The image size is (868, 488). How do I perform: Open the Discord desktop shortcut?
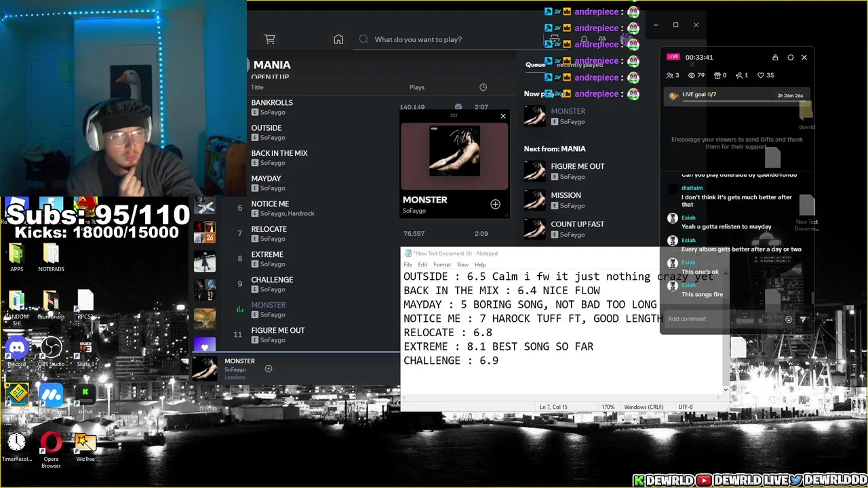(x=17, y=352)
